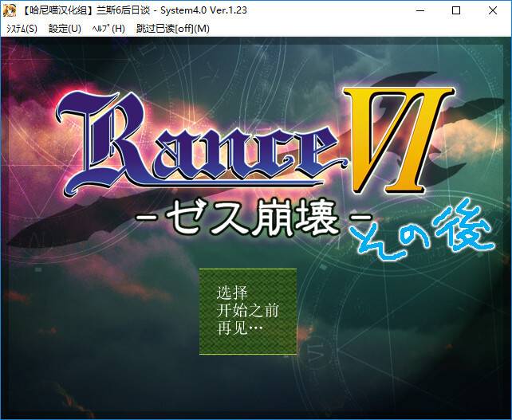Open the システム(S) menu

point(22,29)
